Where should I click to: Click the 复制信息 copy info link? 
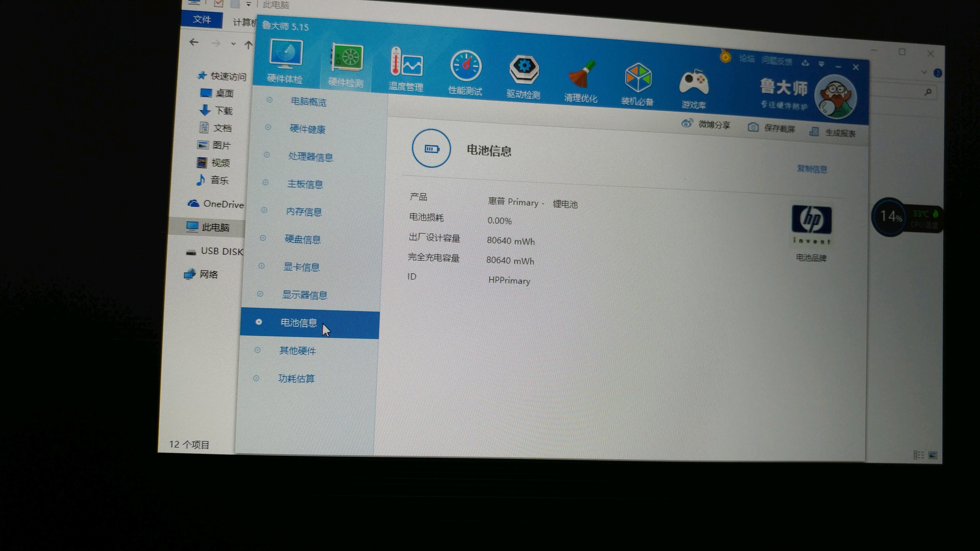812,169
